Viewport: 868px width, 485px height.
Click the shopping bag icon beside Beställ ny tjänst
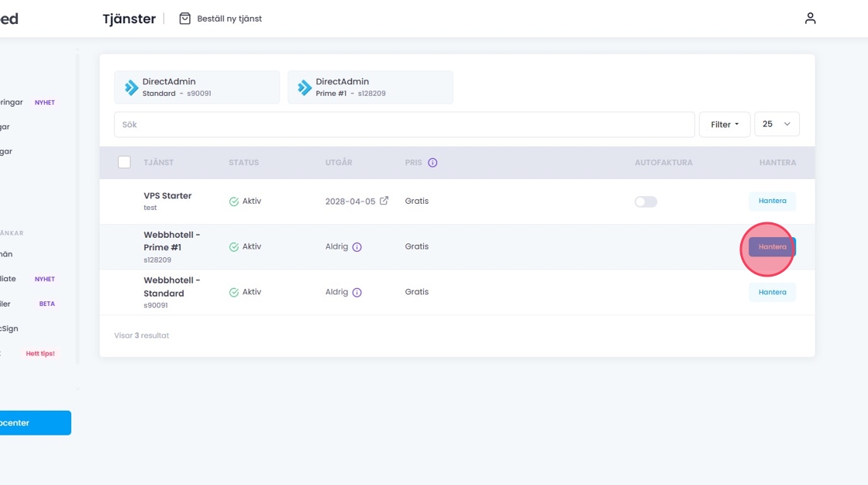[x=184, y=19]
